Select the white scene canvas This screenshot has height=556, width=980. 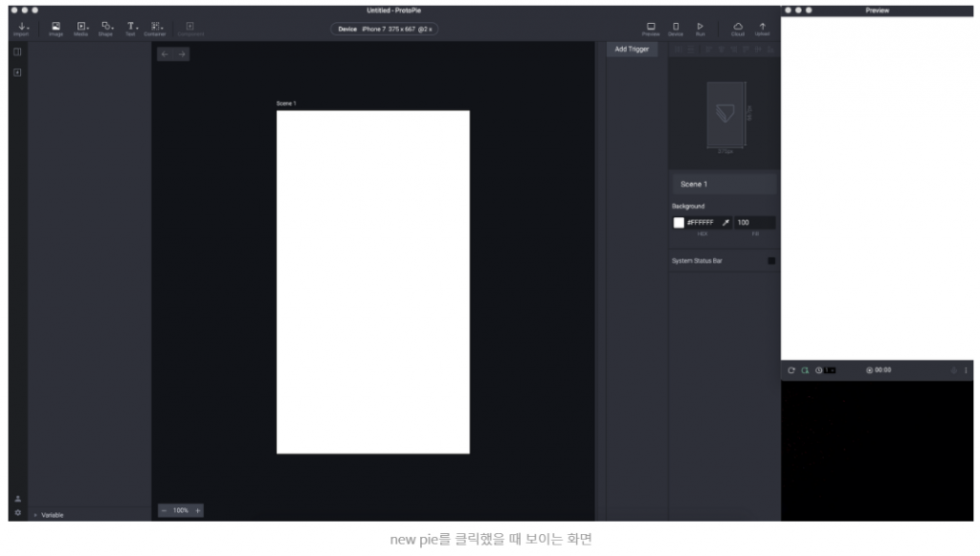(373, 282)
